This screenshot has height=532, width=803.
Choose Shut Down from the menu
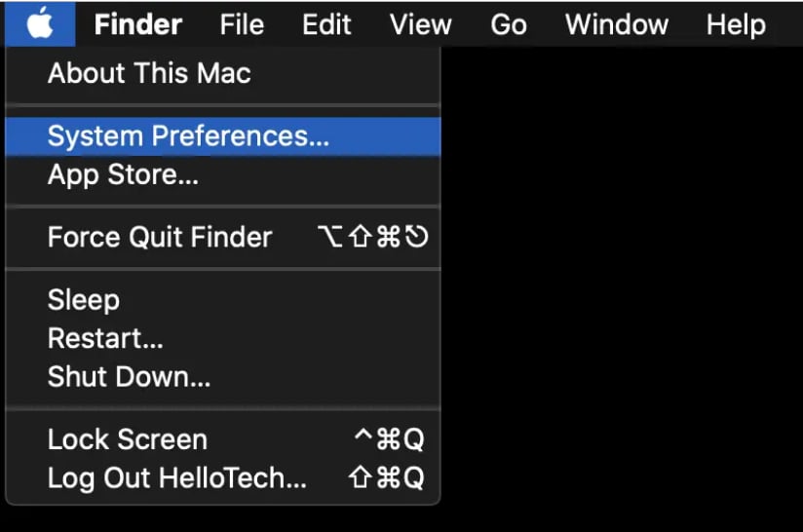[129, 376]
